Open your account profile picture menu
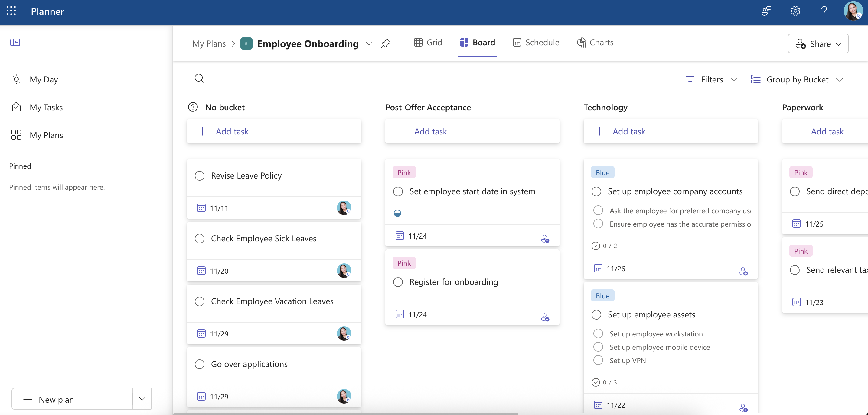868x415 pixels. 853,11
